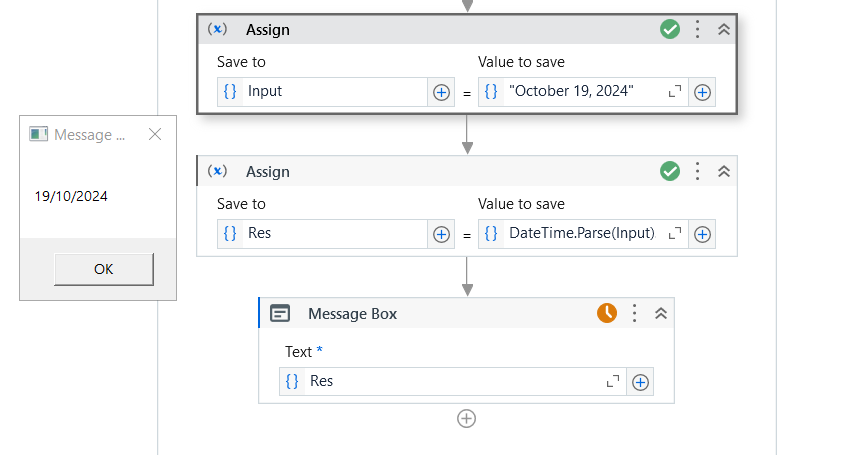The image size is (850, 455).
Task: Click the curly braces icon beside "October 19, 2024"
Action: coord(491,91)
